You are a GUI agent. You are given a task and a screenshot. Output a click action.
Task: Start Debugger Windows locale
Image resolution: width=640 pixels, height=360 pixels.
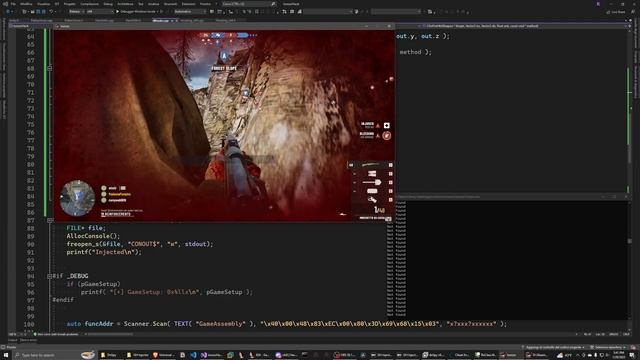pyautogui.click(x=137, y=12)
